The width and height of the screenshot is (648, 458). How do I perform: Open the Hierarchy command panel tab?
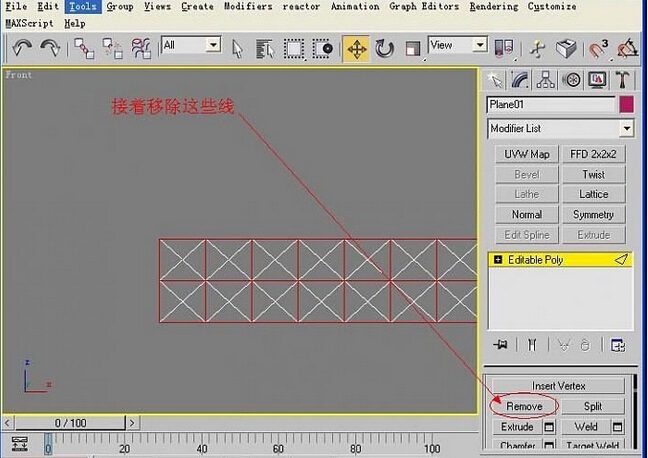[x=546, y=80]
